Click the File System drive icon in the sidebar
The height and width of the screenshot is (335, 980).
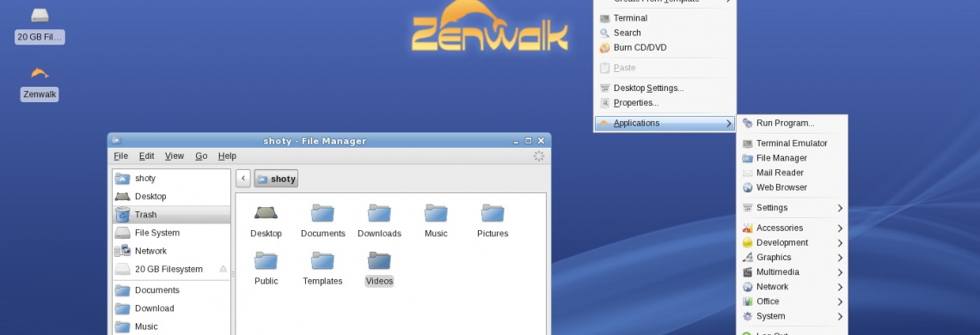point(122,233)
